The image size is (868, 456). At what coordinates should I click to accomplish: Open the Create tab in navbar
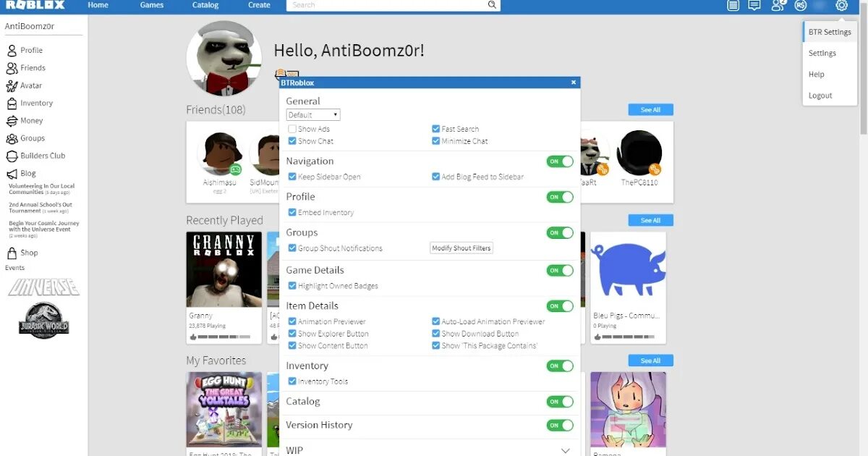coord(259,5)
